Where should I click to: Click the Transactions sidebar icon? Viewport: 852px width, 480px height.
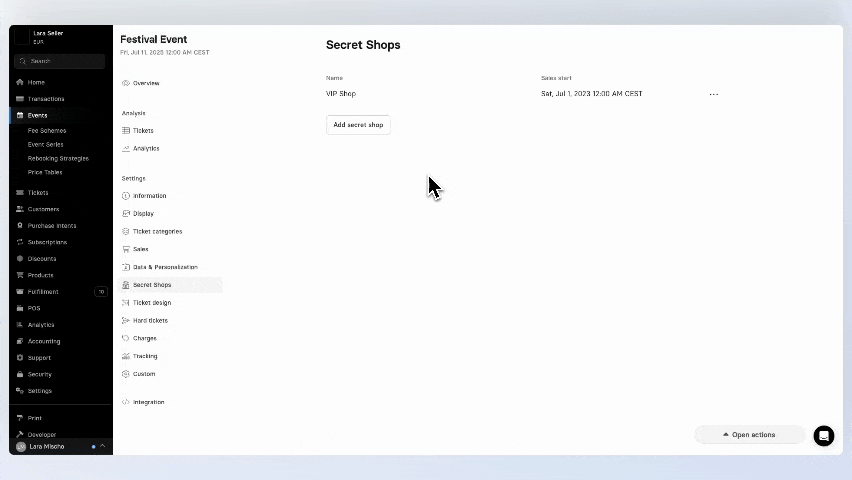pyautogui.click(x=20, y=99)
